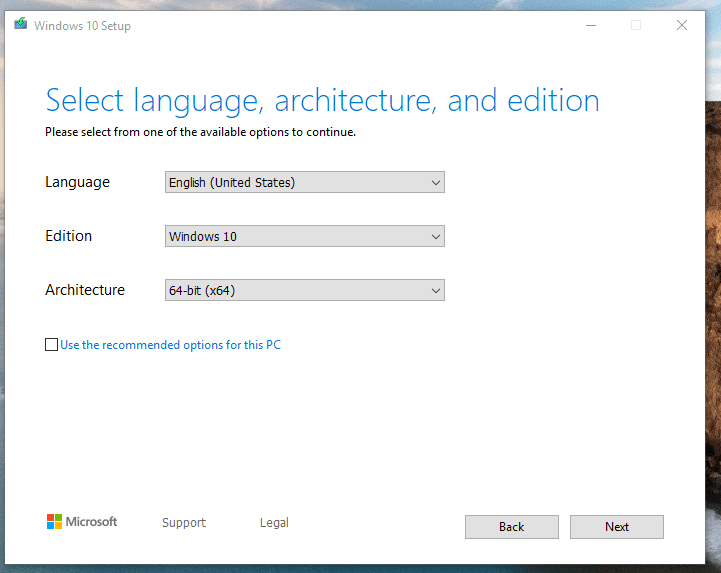Screen dimensions: 721x573
Task: Click the Language field label
Action: (77, 182)
